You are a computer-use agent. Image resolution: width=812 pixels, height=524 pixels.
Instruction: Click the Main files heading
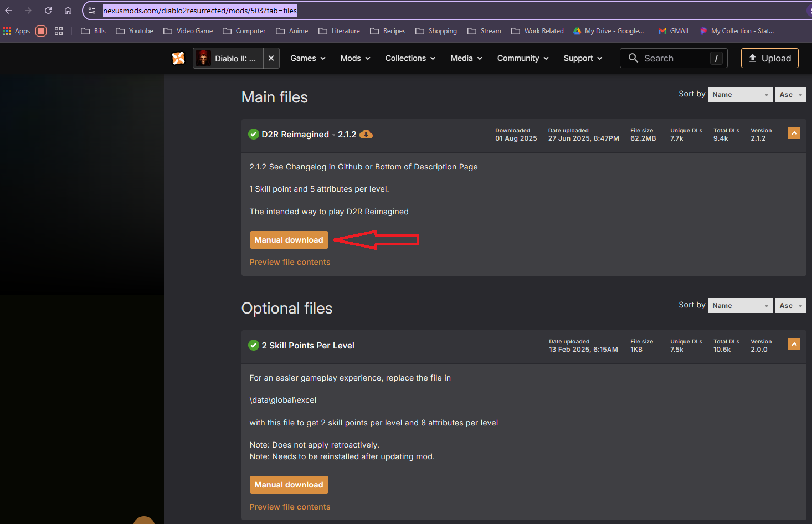click(275, 97)
